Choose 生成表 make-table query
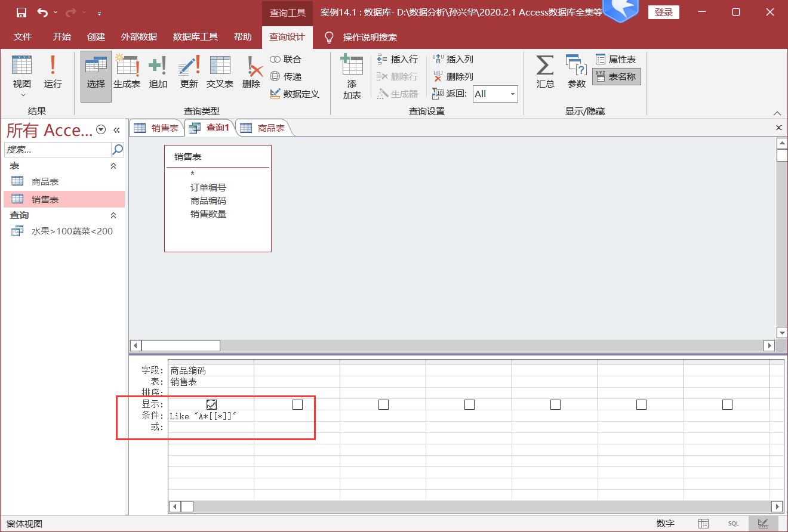 click(127, 73)
